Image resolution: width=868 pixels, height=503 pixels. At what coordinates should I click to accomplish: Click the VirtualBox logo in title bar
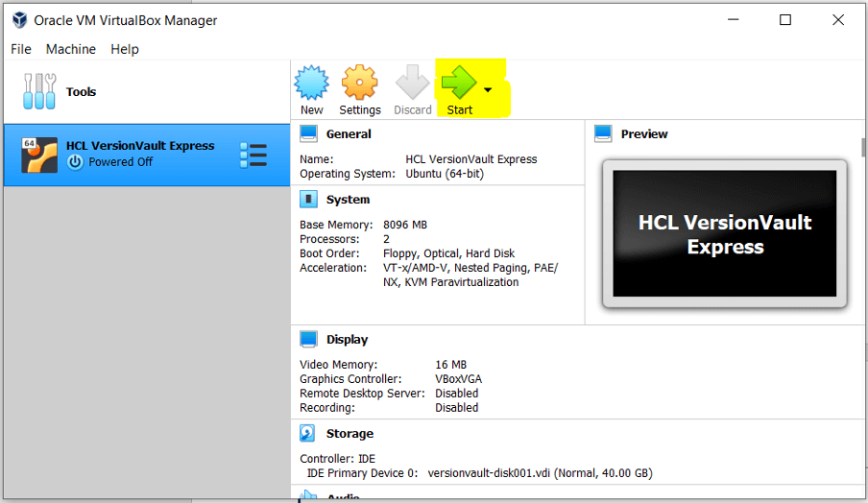coord(20,20)
